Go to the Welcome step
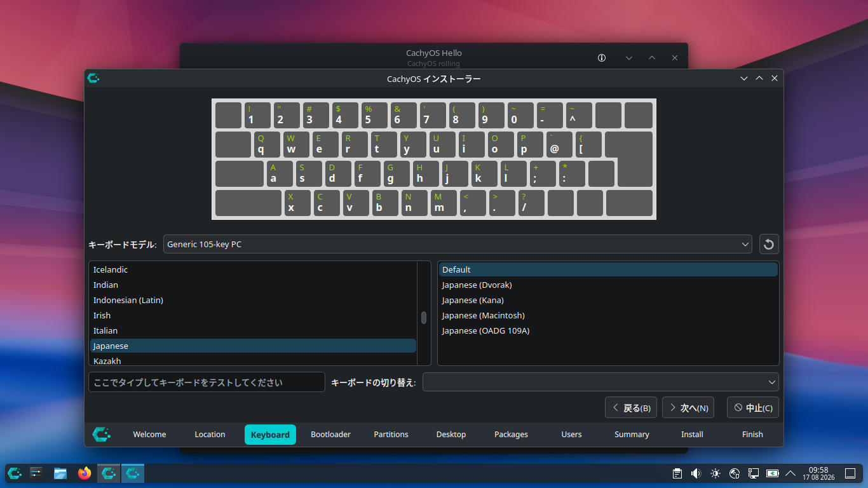The height and width of the screenshot is (488, 868). [149, 435]
